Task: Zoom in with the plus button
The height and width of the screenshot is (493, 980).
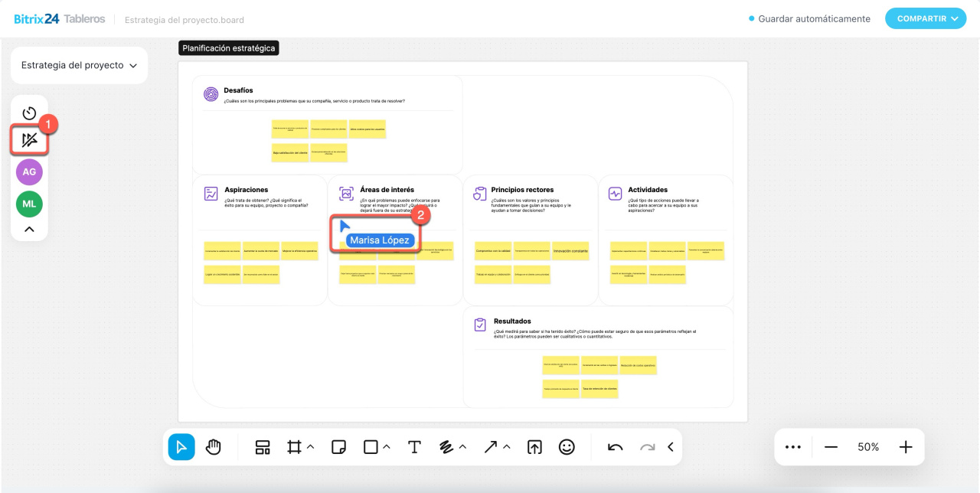Action: pyautogui.click(x=906, y=447)
